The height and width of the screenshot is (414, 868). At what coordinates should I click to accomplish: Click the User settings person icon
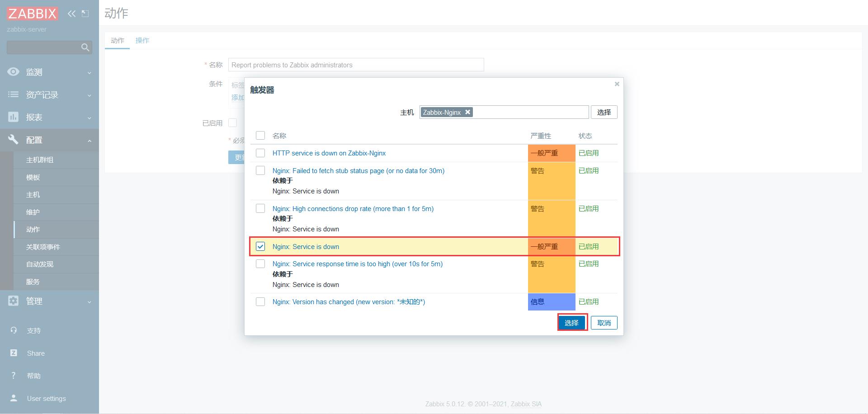(x=14, y=398)
